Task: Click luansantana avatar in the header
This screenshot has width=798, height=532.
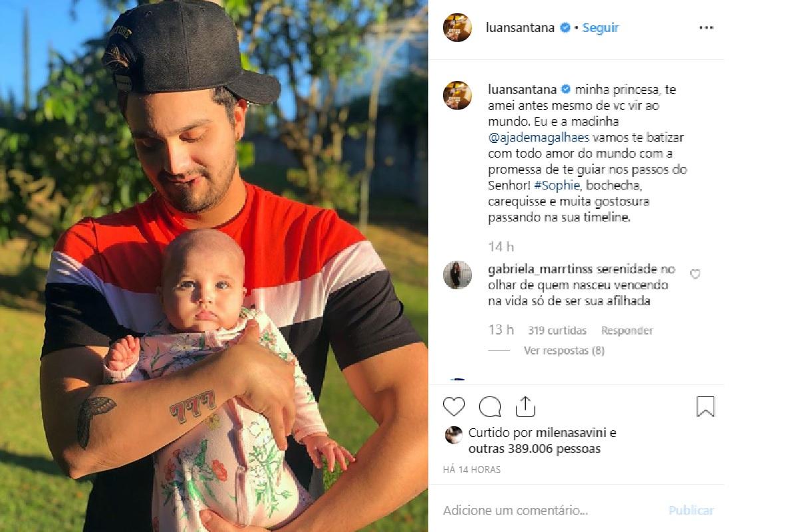Action: coord(458,28)
